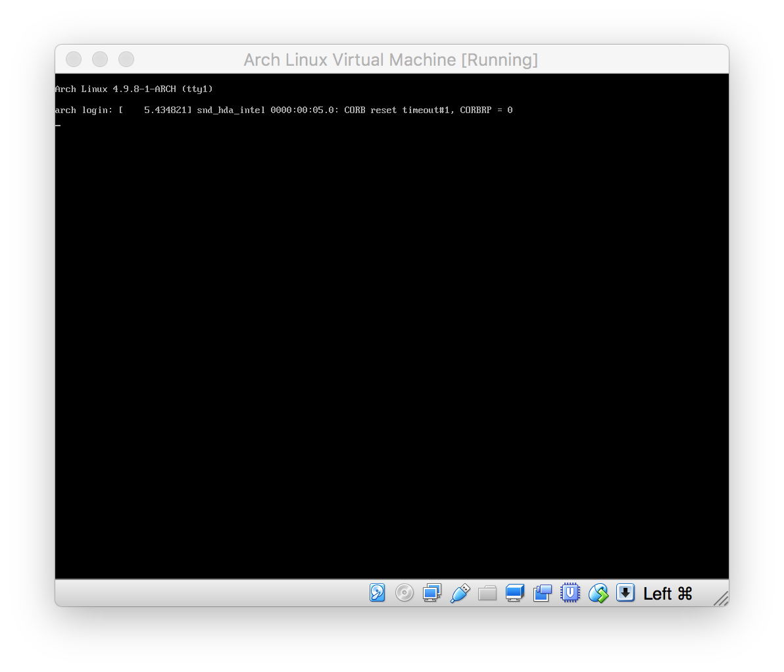Image resolution: width=784 pixels, height=672 pixels.
Task: Click the 'snd_hda_intel' kernel message text
Action: 230,110
